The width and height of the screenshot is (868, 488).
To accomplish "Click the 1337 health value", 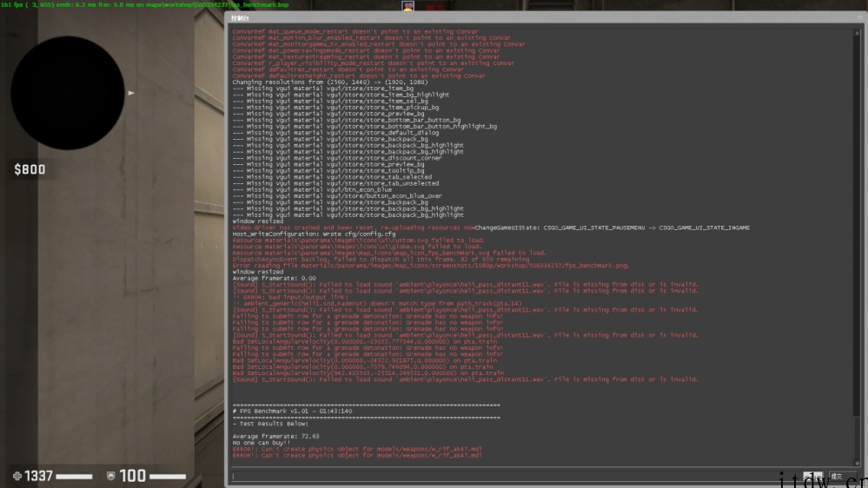I will click(38, 476).
